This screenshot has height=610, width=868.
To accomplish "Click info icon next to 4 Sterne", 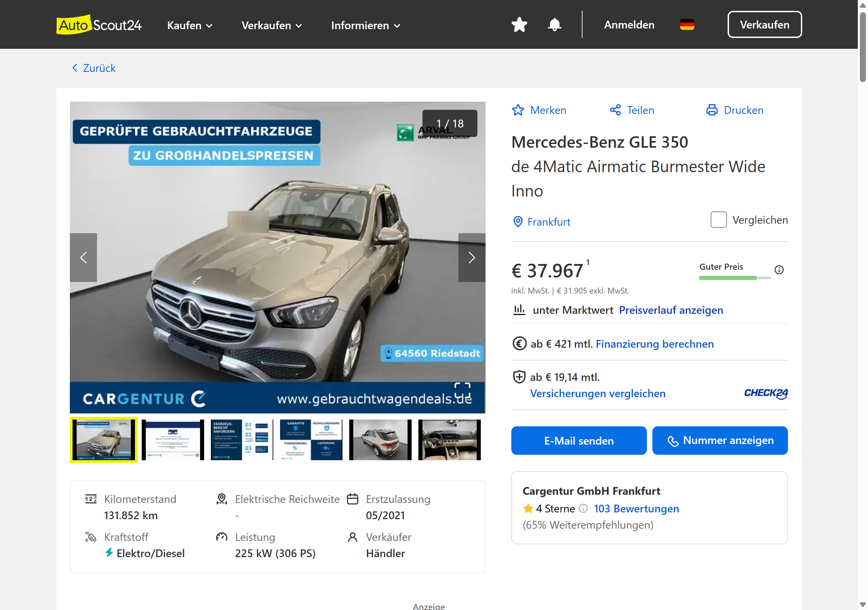I will (583, 508).
